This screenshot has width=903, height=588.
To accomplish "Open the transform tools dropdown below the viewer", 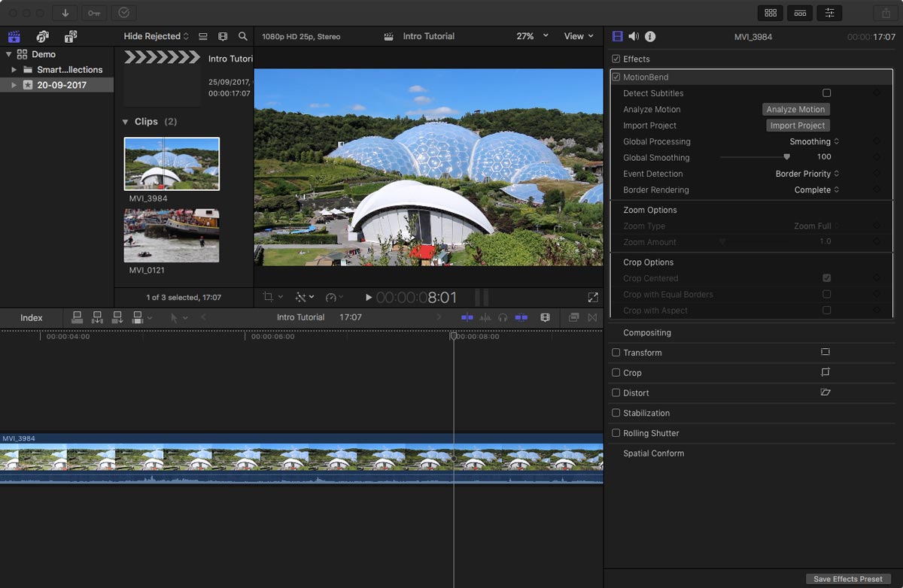I will coord(273,298).
